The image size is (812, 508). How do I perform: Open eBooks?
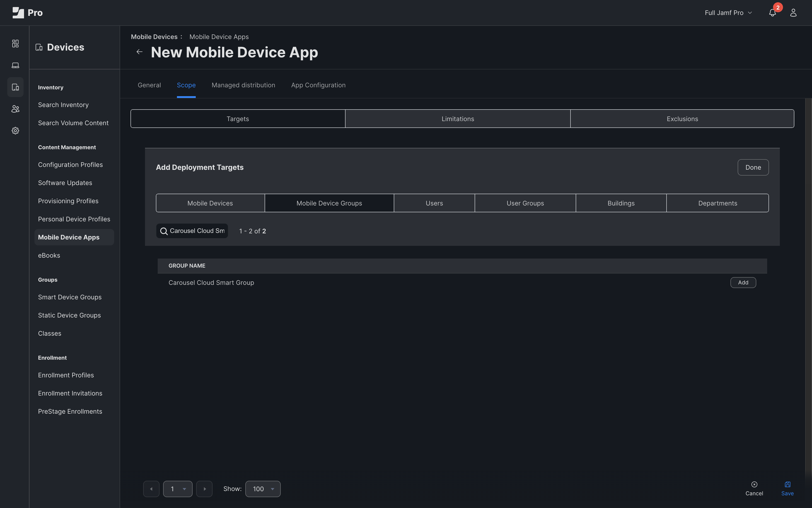[49, 255]
